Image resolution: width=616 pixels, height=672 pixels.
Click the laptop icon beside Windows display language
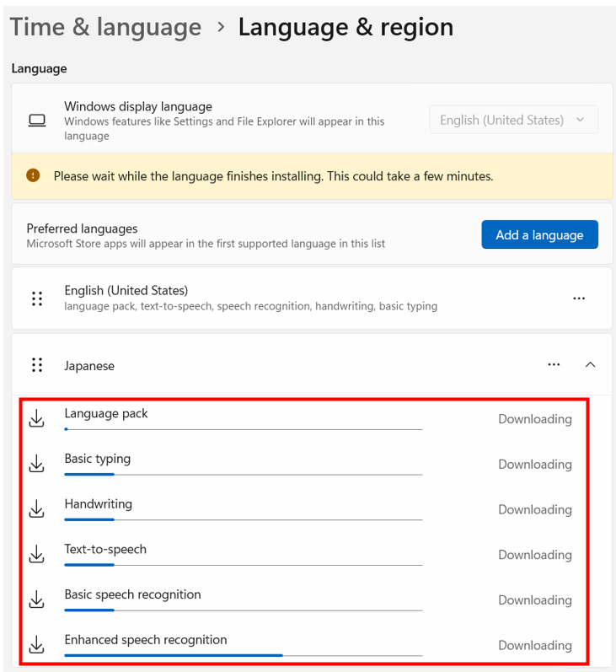(37, 121)
